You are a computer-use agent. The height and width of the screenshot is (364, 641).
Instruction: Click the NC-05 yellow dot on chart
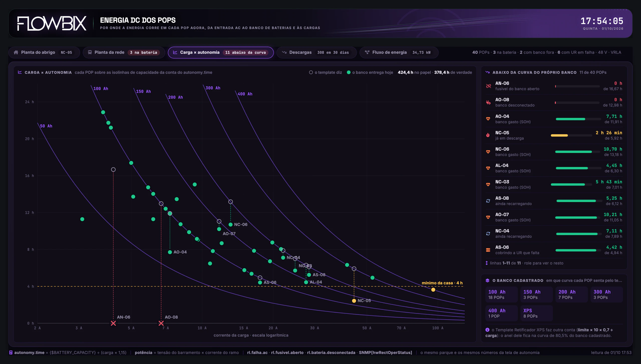tap(354, 301)
